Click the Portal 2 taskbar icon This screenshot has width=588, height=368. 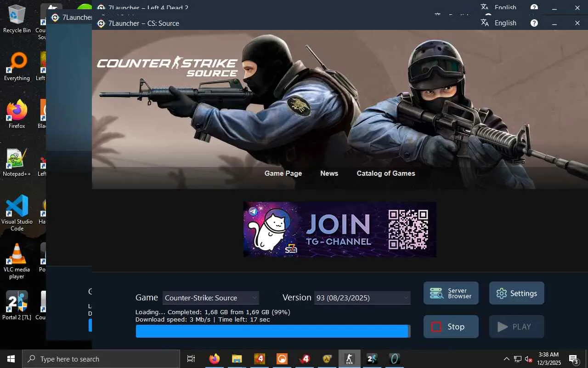click(372, 359)
